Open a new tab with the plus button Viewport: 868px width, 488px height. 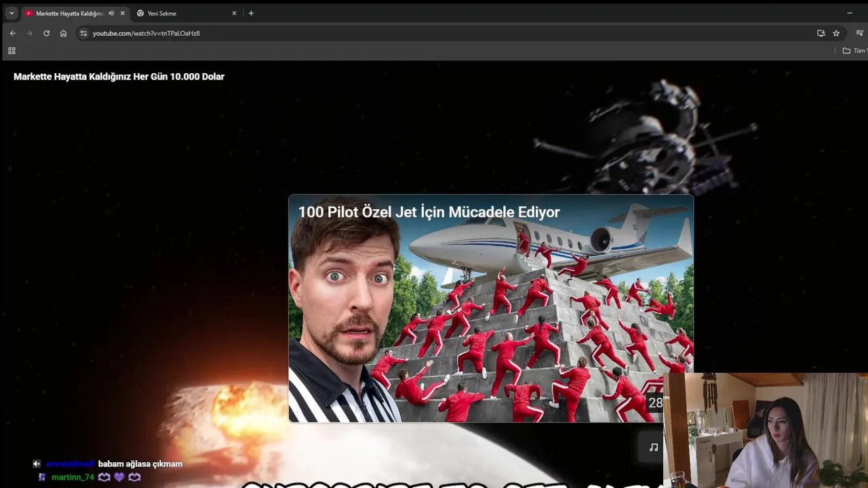coord(251,13)
